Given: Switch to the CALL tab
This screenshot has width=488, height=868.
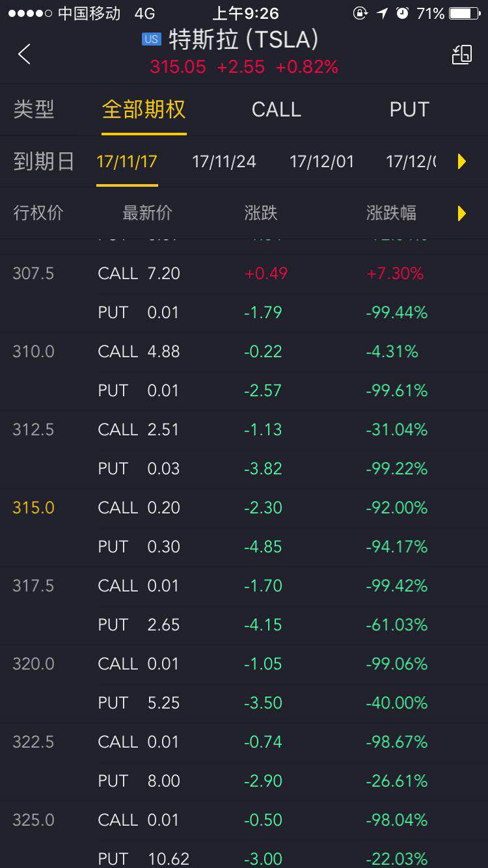Looking at the screenshot, I should tap(277, 109).
